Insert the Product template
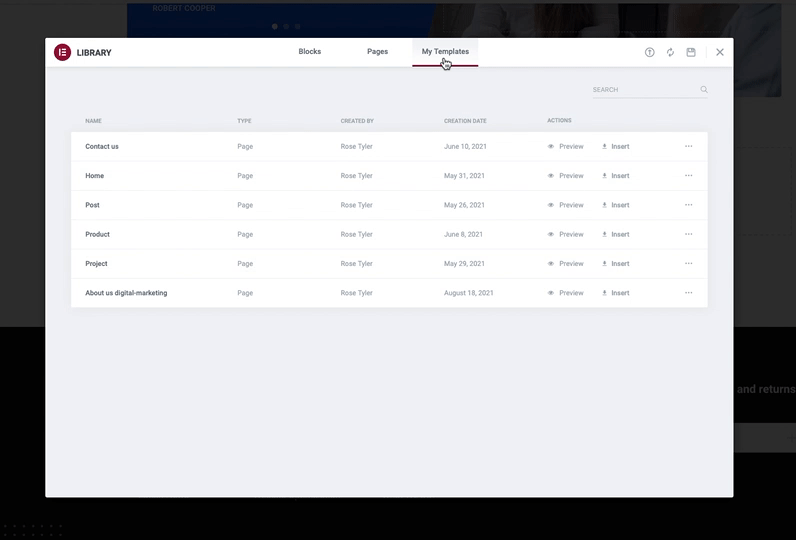This screenshot has width=796, height=540. pos(616,234)
